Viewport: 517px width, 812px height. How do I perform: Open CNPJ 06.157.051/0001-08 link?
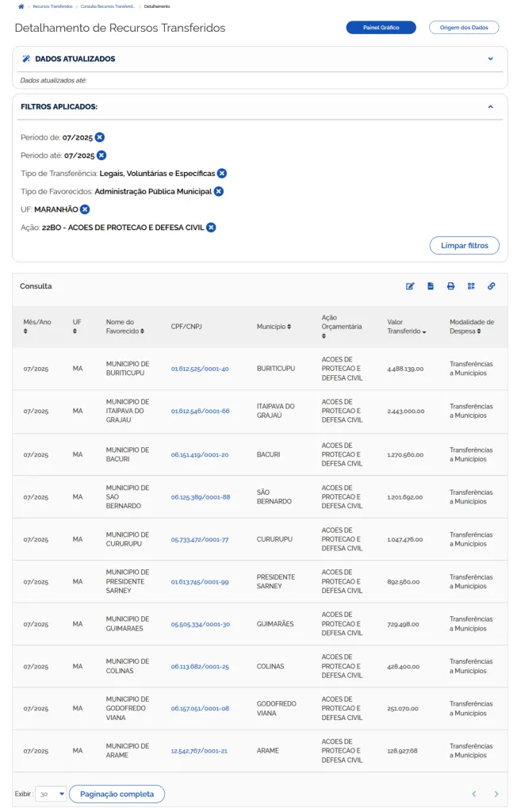click(200, 708)
